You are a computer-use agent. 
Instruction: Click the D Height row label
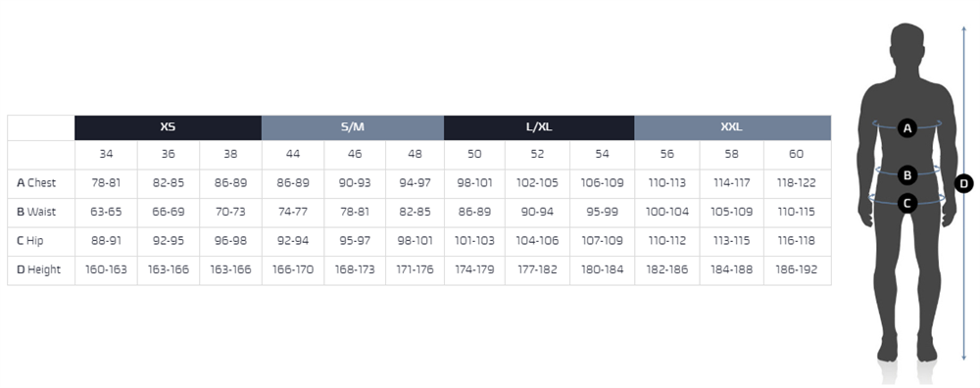39,269
